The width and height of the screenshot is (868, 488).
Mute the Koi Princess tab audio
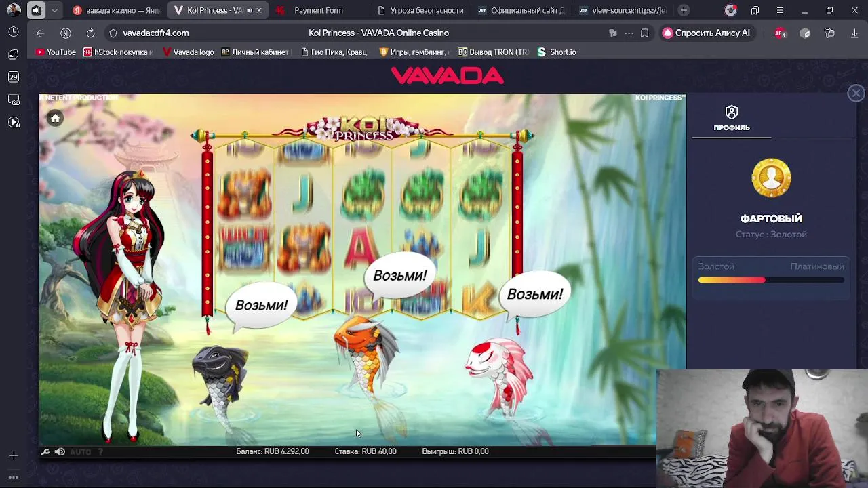pyautogui.click(x=249, y=10)
